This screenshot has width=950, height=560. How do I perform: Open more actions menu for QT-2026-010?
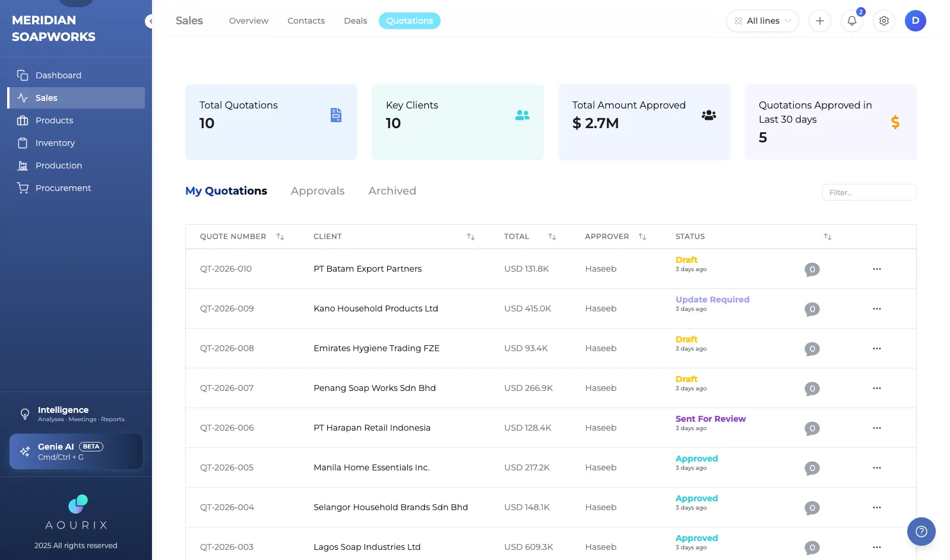(877, 269)
